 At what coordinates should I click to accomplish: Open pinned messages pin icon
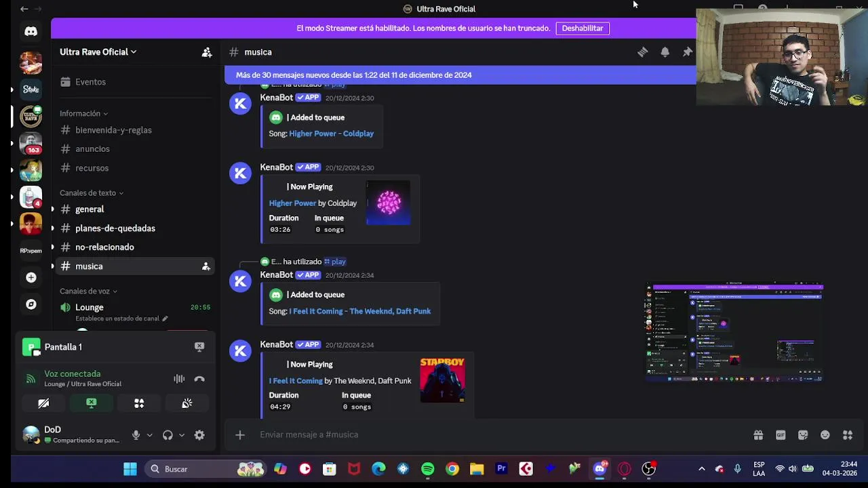[687, 52]
